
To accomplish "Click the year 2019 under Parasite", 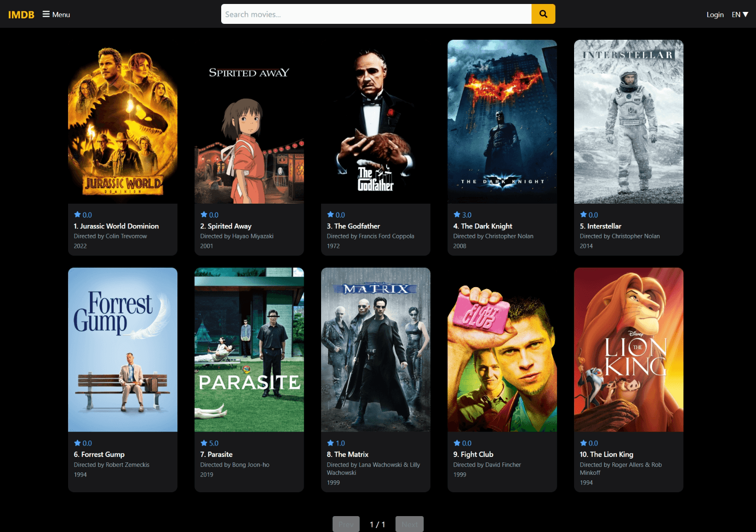I will (207, 475).
